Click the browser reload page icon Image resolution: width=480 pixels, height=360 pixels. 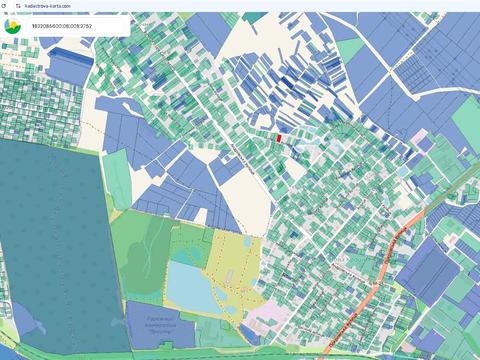pos(4,6)
